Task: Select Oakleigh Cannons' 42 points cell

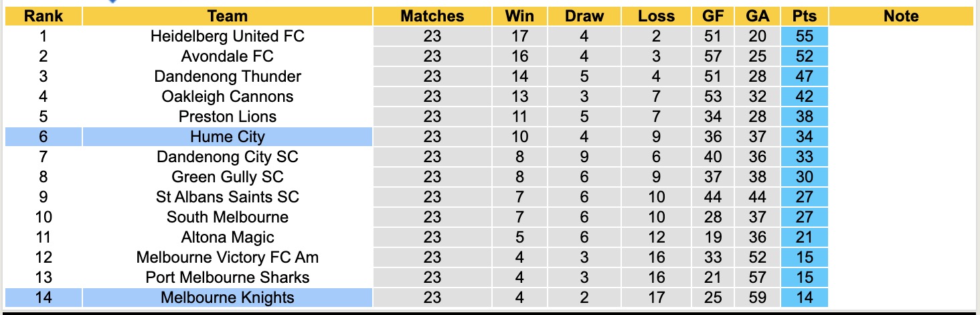Action: (804, 97)
